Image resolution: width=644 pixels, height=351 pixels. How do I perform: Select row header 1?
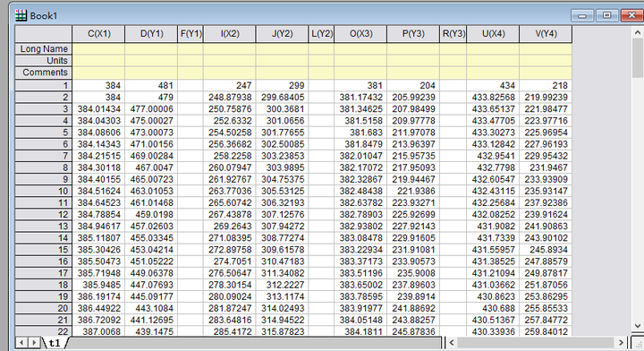[44, 85]
